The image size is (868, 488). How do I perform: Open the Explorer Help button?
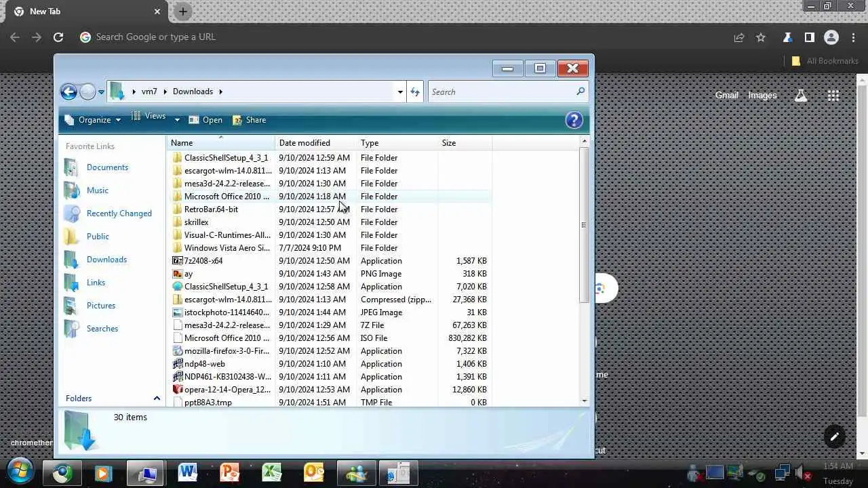coord(574,120)
